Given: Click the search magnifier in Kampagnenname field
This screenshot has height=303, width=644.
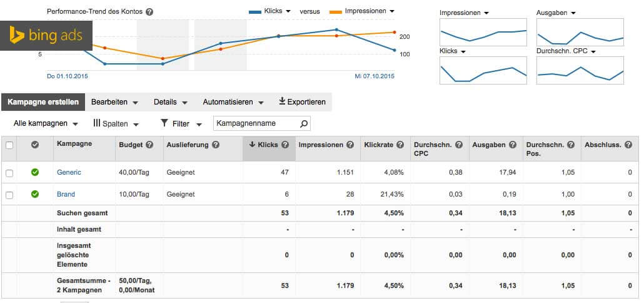Looking at the screenshot, I should [x=304, y=124].
